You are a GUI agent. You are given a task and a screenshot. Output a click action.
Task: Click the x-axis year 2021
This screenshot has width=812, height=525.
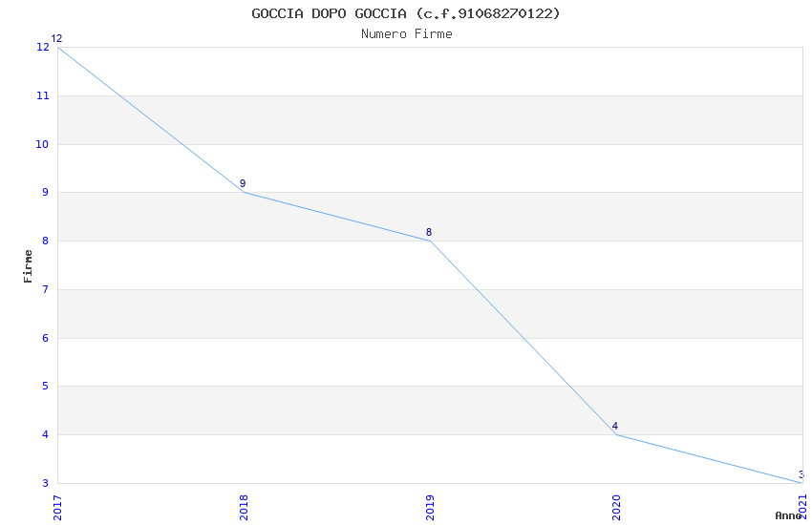click(x=802, y=508)
